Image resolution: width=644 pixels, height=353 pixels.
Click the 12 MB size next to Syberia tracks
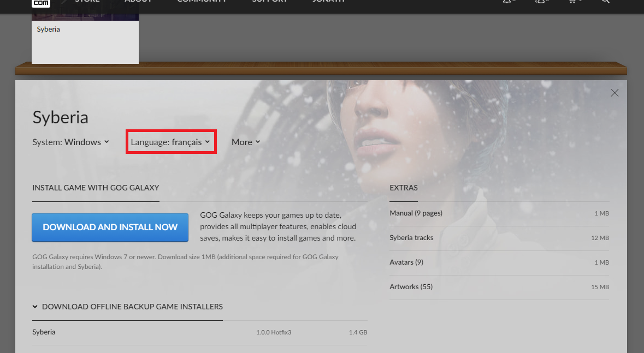[x=600, y=238]
